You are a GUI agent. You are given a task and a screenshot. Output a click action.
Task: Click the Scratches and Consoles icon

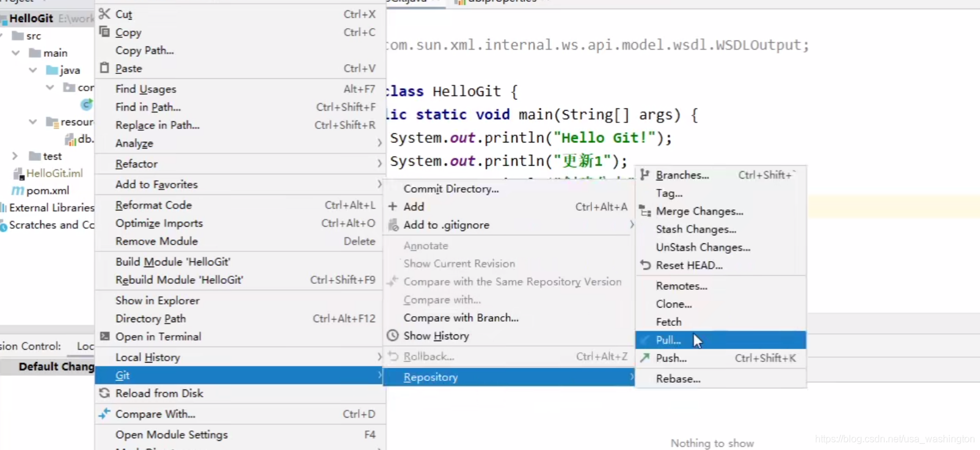4,226
